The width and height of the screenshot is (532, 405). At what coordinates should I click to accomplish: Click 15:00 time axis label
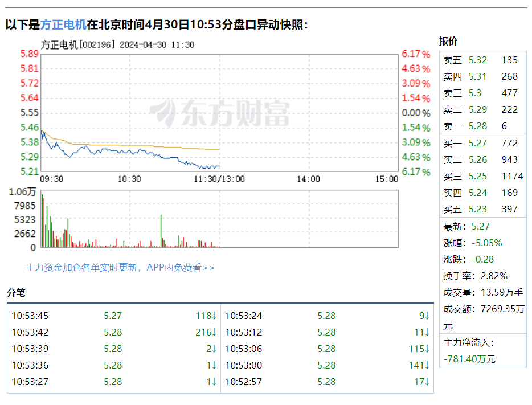tap(386, 179)
